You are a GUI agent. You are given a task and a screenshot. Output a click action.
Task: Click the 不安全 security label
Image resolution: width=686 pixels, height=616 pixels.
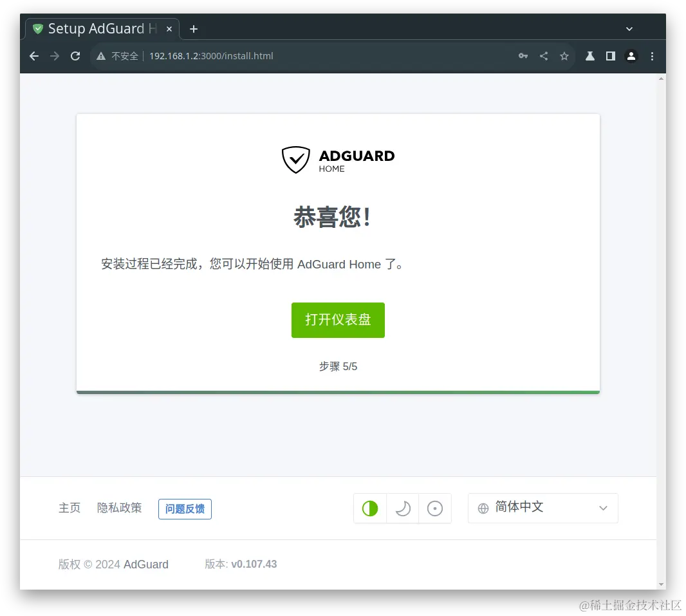pyautogui.click(x=125, y=56)
